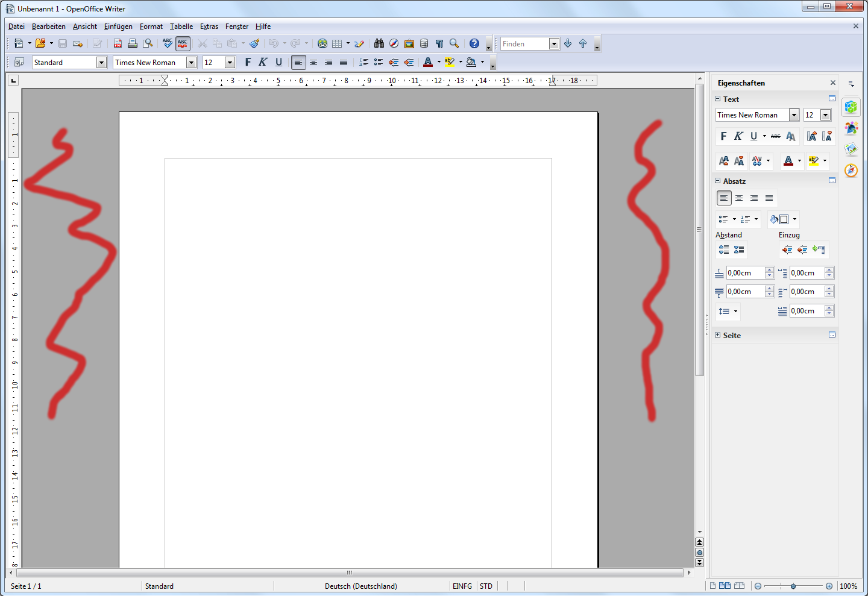Image resolution: width=868 pixels, height=596 pixels.
Task: Click the PDF export icon in toolbar
Action: pyautogui.click(x=118, y=43)
